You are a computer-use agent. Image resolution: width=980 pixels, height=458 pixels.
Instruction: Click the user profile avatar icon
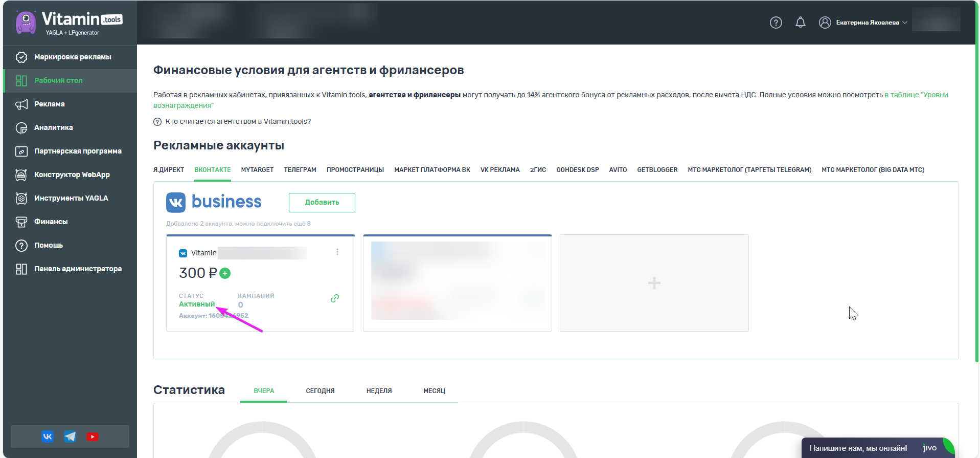825,23
